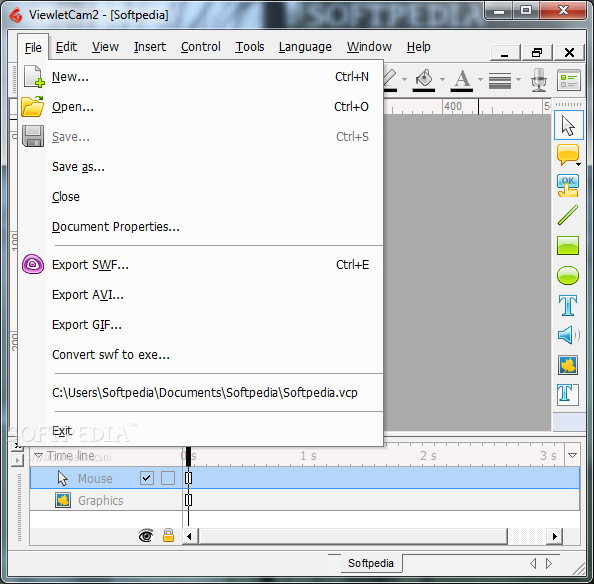Click the timeline scroll left arrow

tap(189, 536)
